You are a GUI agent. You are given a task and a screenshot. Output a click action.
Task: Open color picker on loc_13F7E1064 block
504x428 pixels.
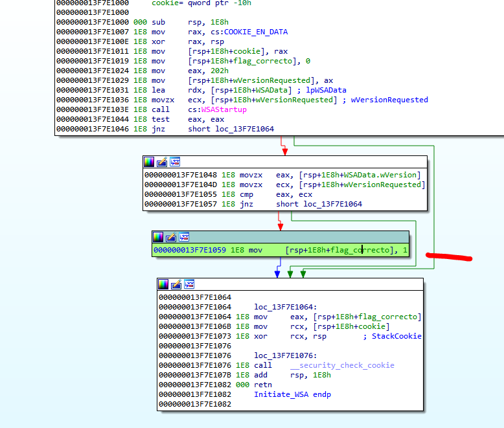(x=163, y=284)
